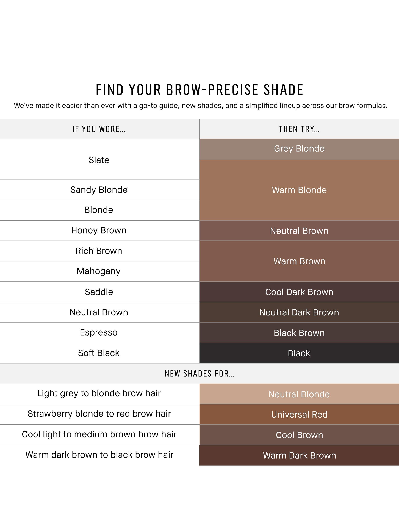Select the Neutral Blonde new shade swatch
This screenshot has width=399, height=532.
(299, 394)
